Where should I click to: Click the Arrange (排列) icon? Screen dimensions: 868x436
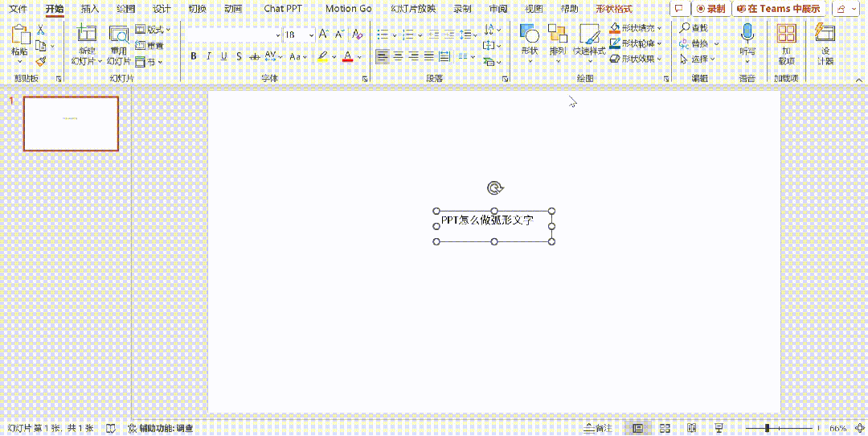558,34
